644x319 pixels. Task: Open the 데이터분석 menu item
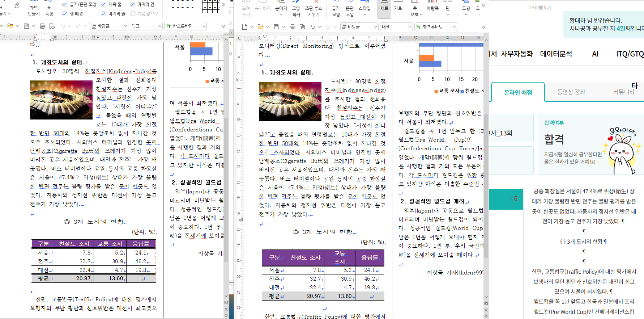pyautogui.click(x=556, y=54)
